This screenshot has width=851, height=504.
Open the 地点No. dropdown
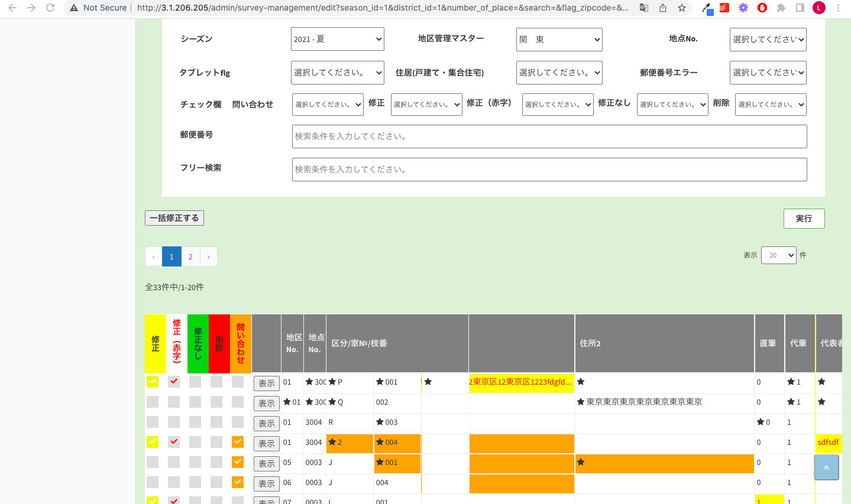click(x=768, y=39)
